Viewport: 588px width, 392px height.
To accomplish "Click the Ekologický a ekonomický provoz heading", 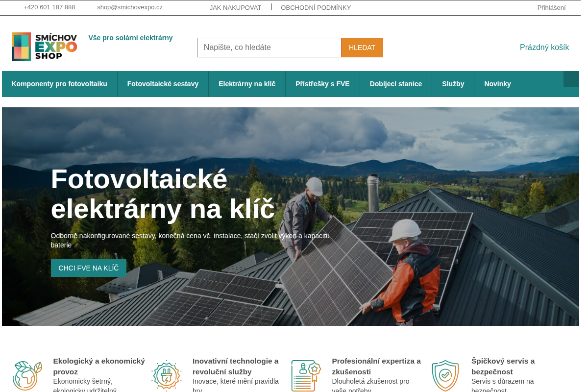I will click(99, 366).
